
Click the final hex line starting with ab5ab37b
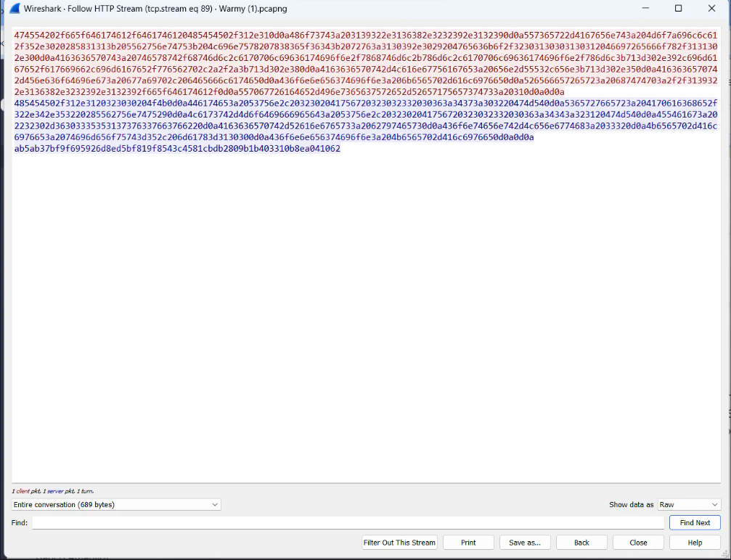pyautogui.click(x=177, y=149)
